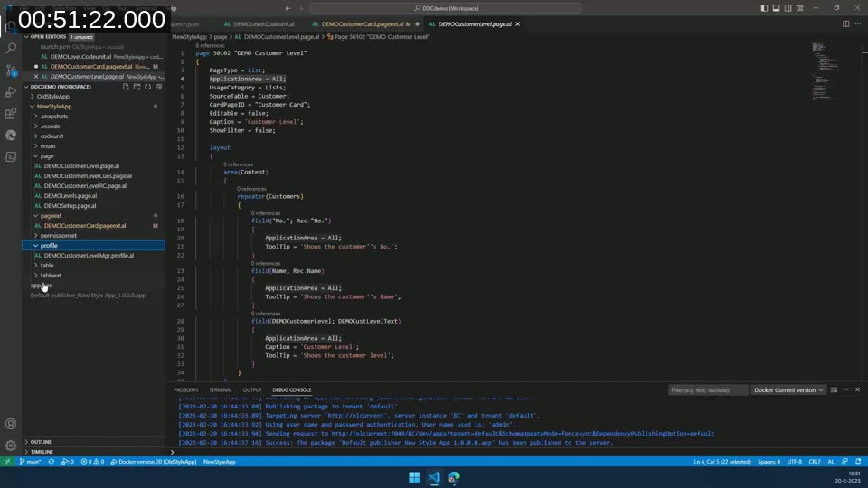
Task: Open the TERMINAL panel tab
Action: click(x=221, y=390)
